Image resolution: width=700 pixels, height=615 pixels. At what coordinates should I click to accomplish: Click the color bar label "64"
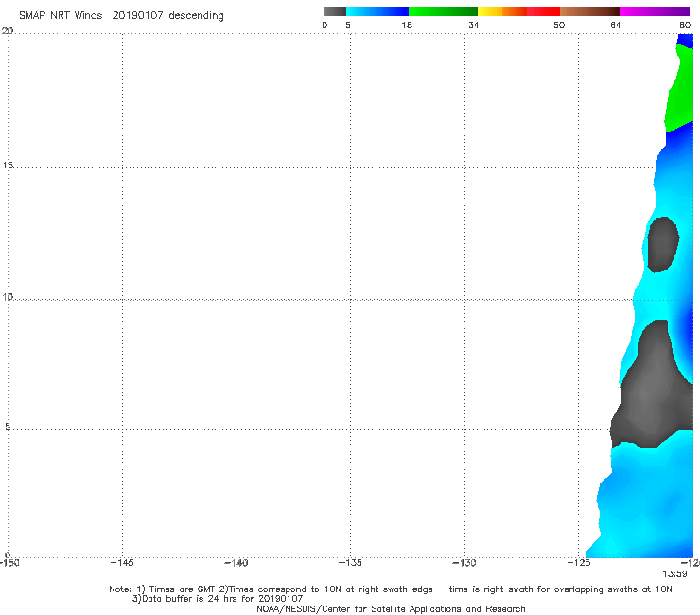click(616, 26)
